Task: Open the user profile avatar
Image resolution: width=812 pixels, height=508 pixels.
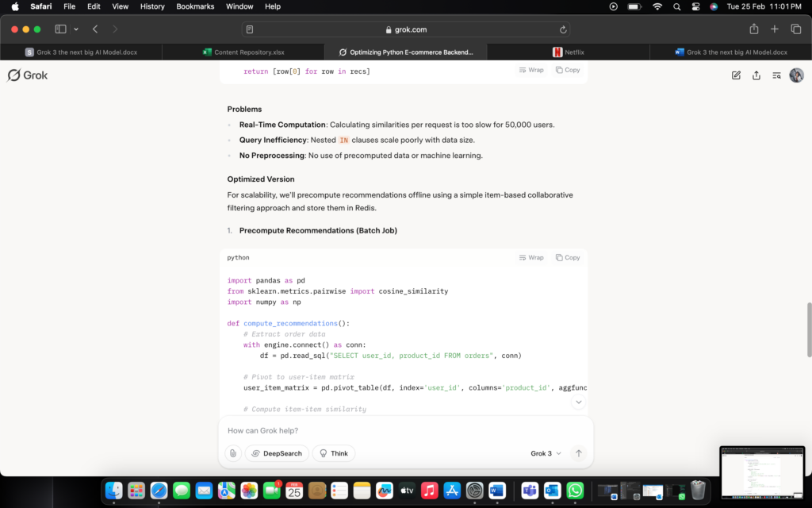Action: click(x=796, y=75)
